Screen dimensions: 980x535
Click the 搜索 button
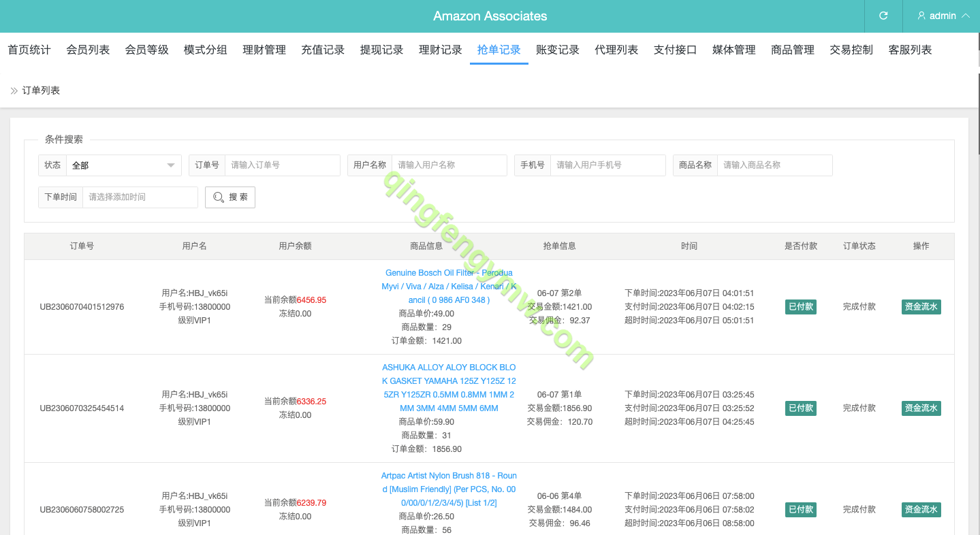[230, 197]
